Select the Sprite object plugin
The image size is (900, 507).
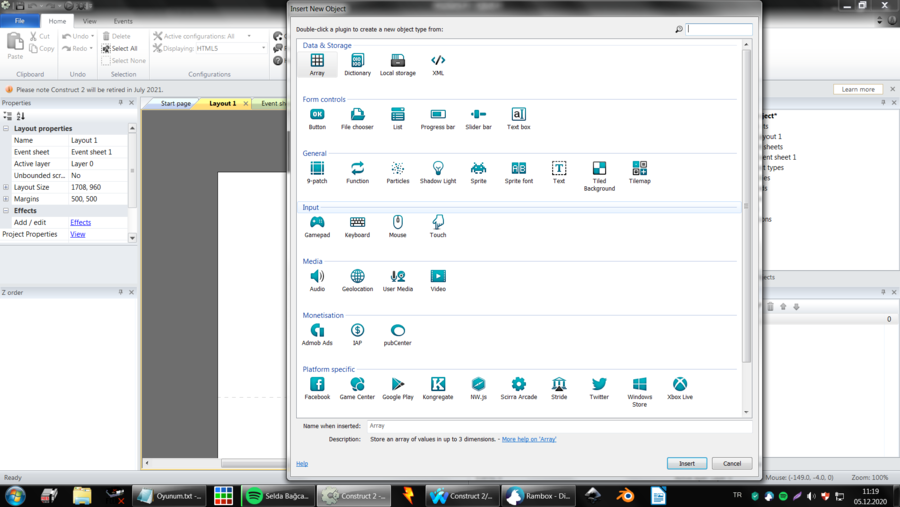[x=478, y=169]
